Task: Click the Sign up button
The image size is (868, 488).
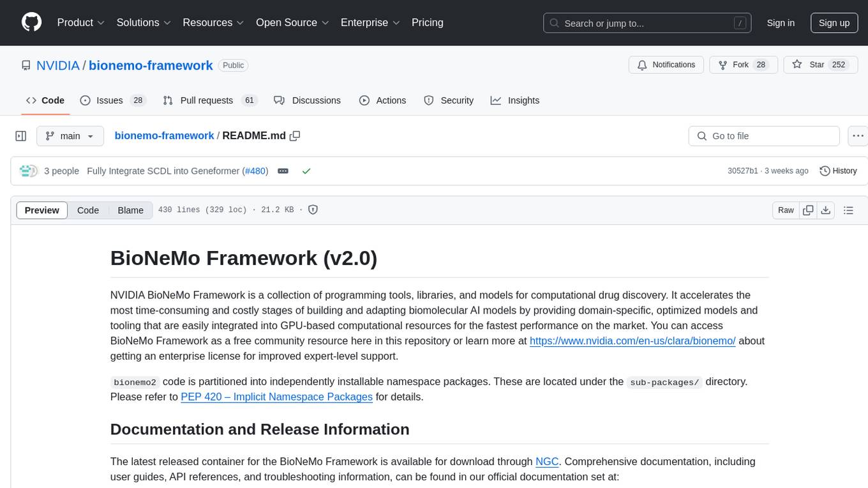Action: [x=834, y=23]
